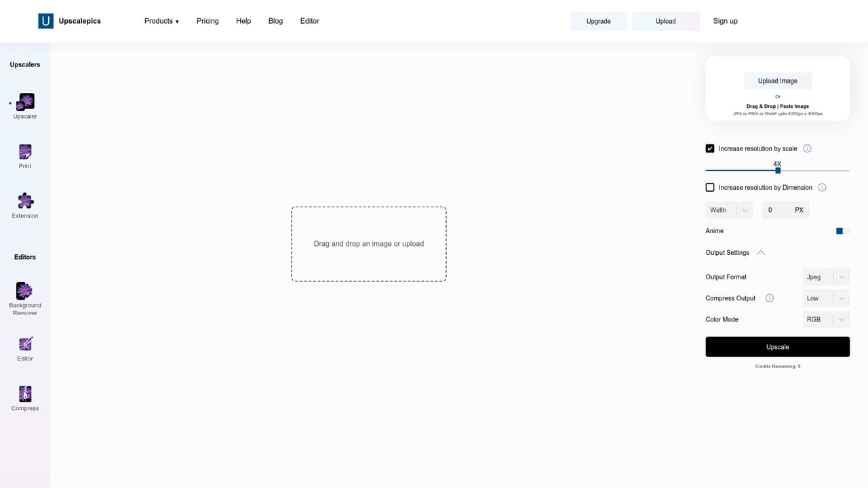Screen dimensions: 868x488
Task: Click info icon next to Compress Output
Action: coord(770,298)
